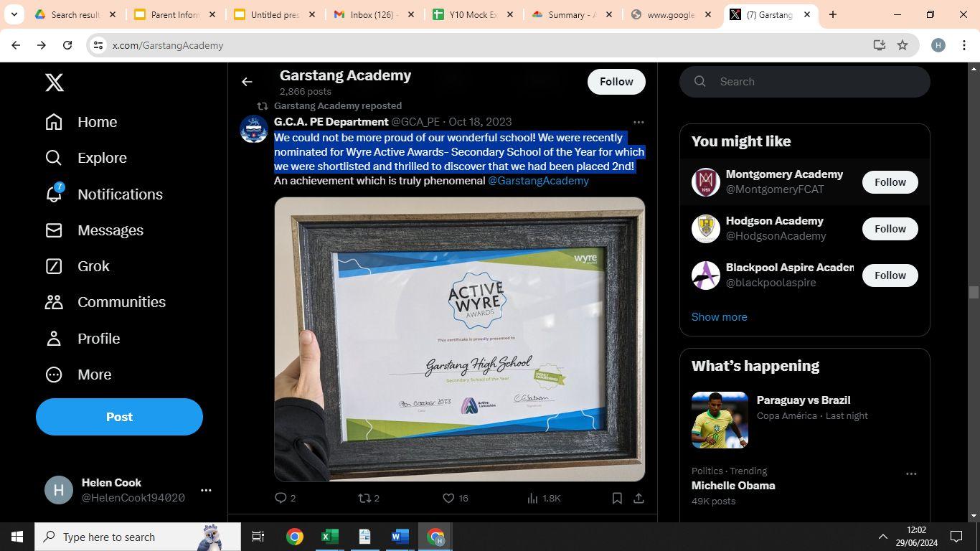Open more options on the PE Department post

point(639,122)
